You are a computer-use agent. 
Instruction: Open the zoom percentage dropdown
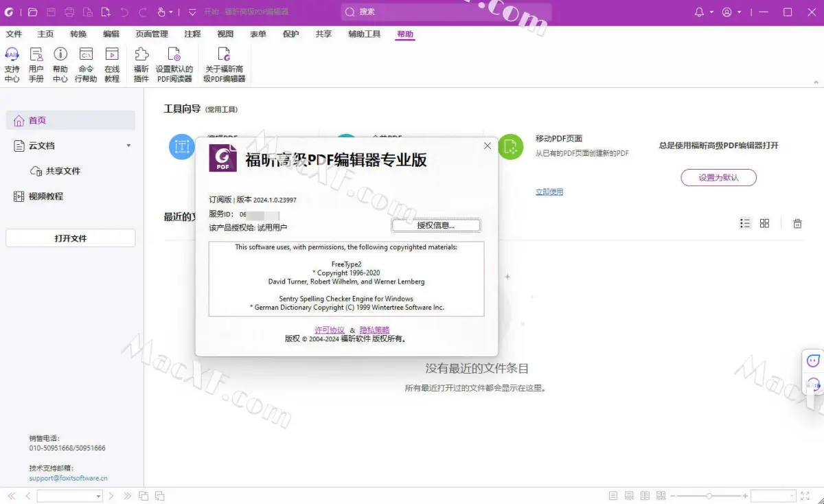[x=791, y=496]
